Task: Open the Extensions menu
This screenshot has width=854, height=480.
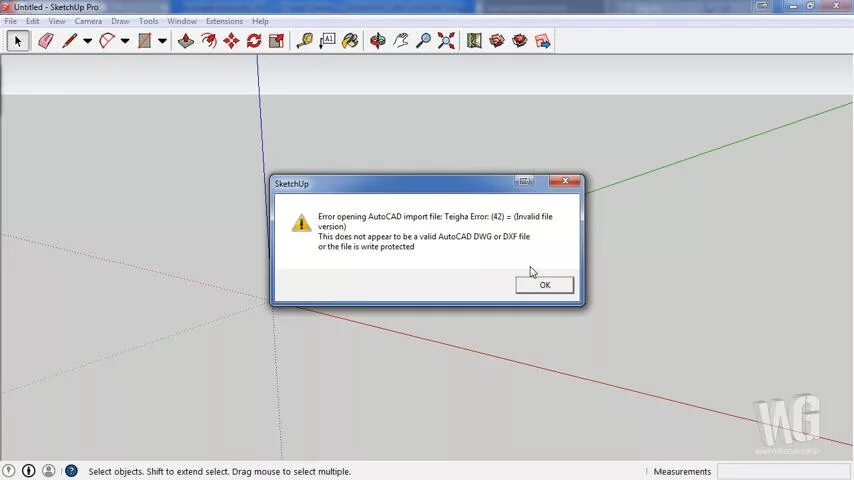Action: tap(224, 21)
